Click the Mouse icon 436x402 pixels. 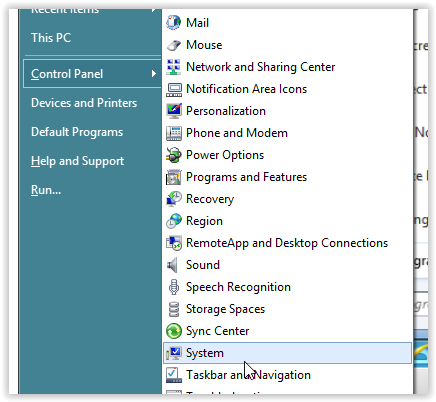(x=174, y=45)
